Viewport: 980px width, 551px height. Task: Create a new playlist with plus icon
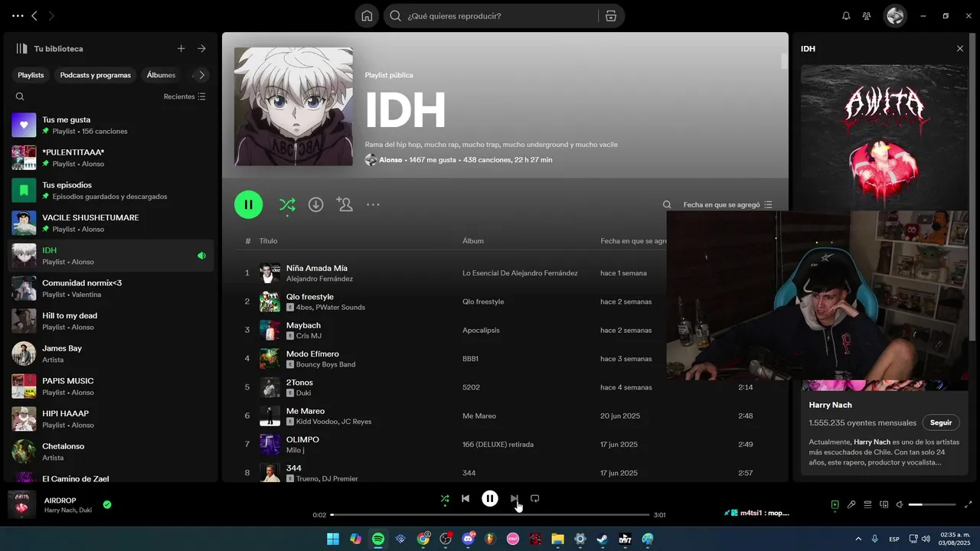181,48
